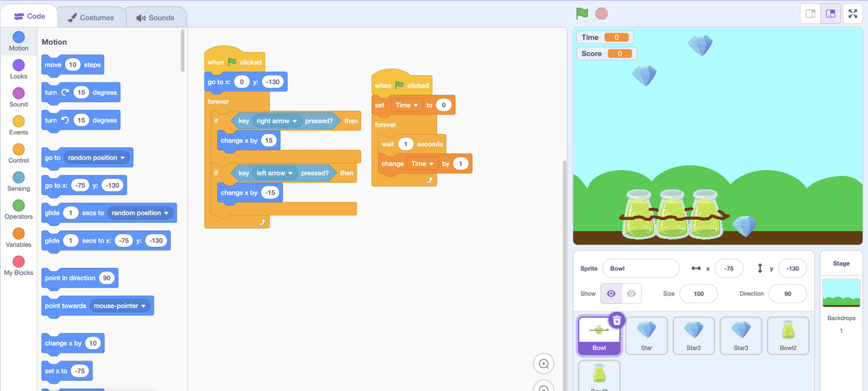Click the green flag to start project
868x391 pixels.
tap(582, 14)
